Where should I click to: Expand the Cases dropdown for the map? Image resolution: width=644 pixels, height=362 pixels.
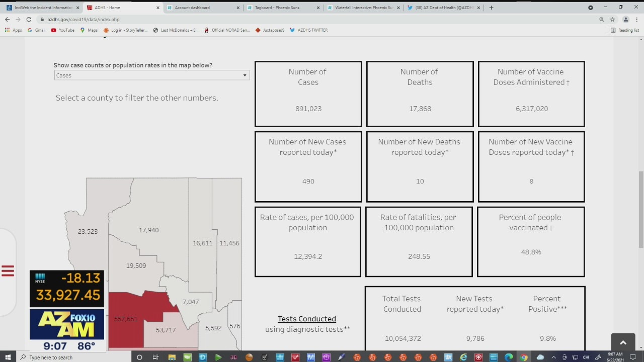(x=151, y=75)
